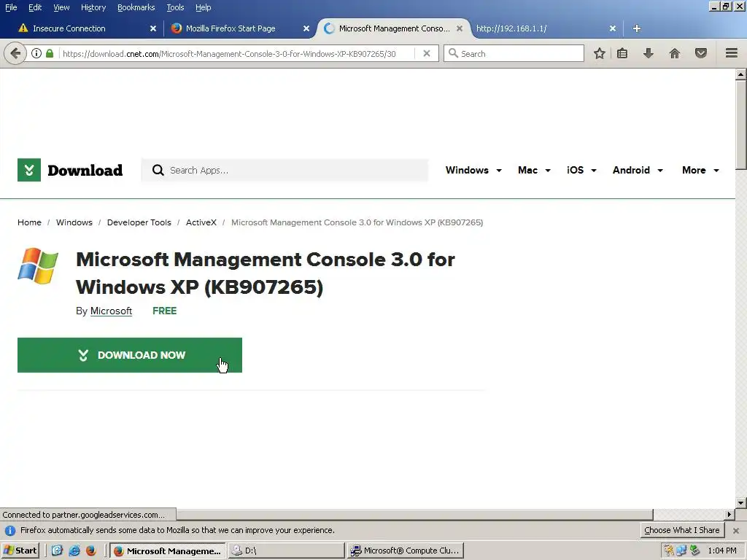747x560 pixels.
Task: Launch Firefox from the quick launch bar
Action: pyautogui.click(x=90, y=551)
